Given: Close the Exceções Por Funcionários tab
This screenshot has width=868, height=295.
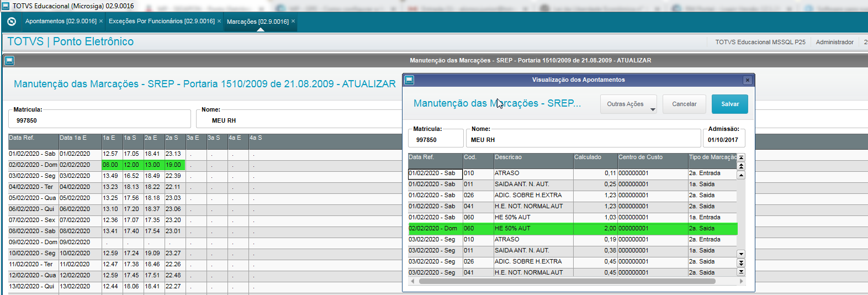Looking at the screenshot, I should pos(219,21).
